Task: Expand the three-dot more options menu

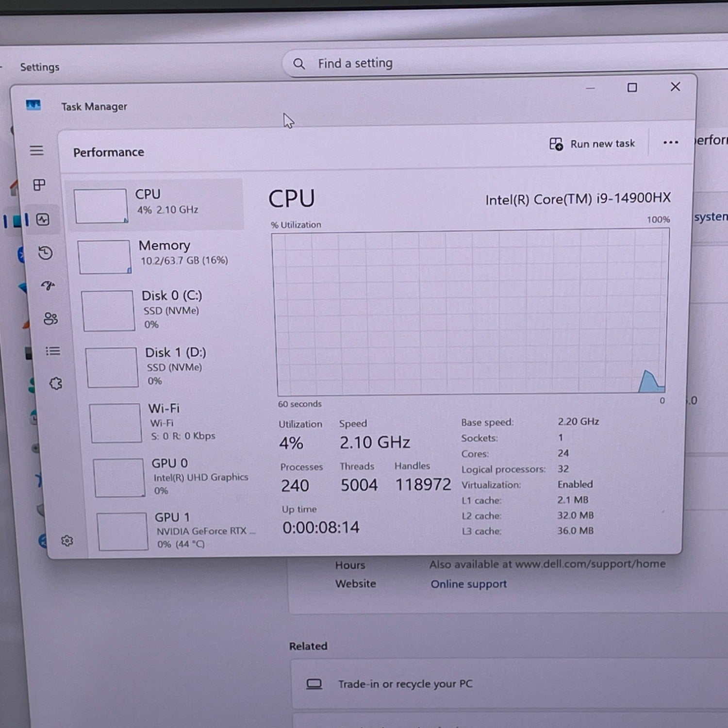Action: (670, 142)
